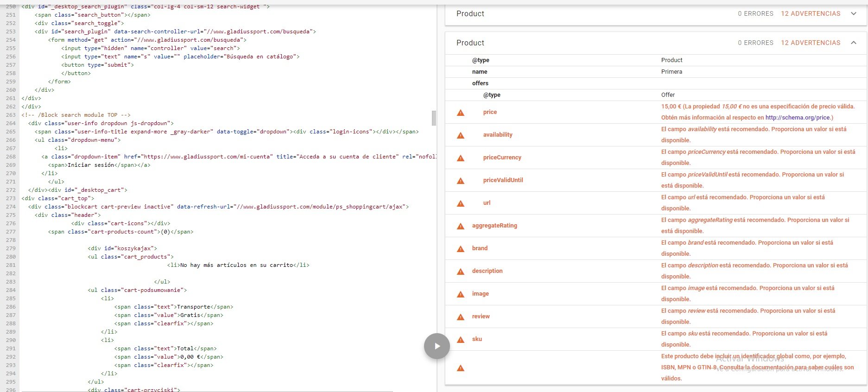The image size is (868, 392).
Task: Open the schema.org/price link
Action: [797, 118]
